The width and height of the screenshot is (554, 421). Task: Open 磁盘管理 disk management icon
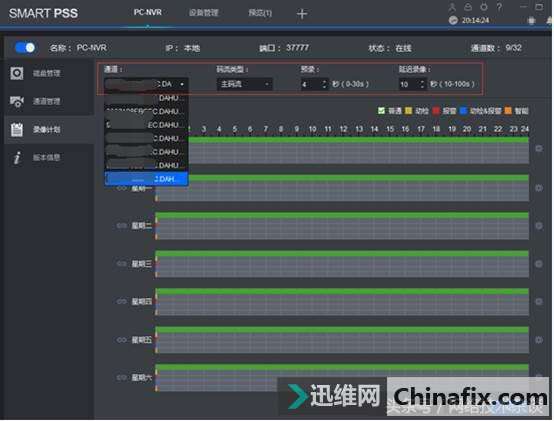(17, 73)
